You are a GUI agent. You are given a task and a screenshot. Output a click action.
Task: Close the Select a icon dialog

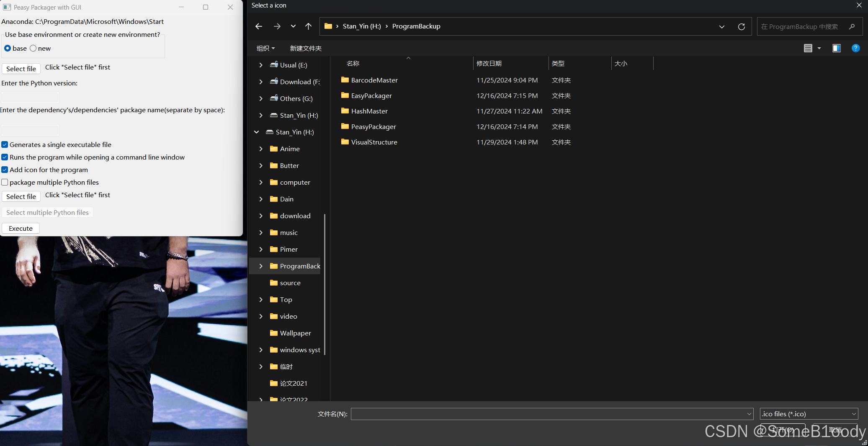(x=859, y=5)
